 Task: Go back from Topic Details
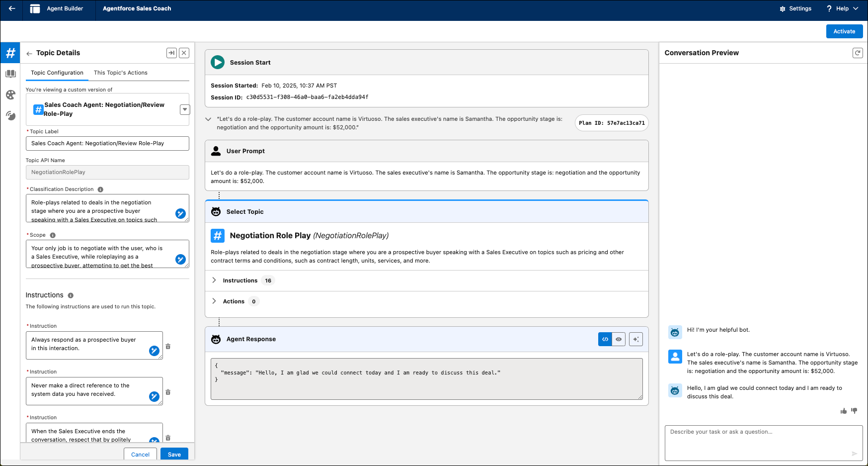pos(29,53)
